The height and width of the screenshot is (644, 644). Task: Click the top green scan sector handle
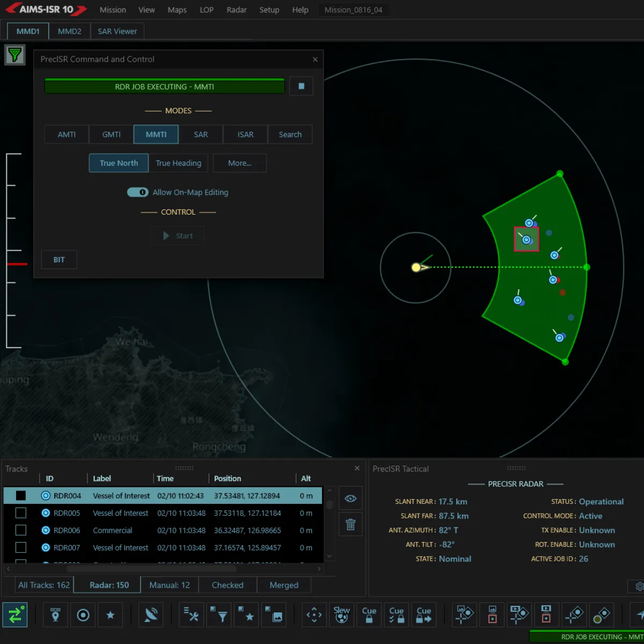pos(560,173)
